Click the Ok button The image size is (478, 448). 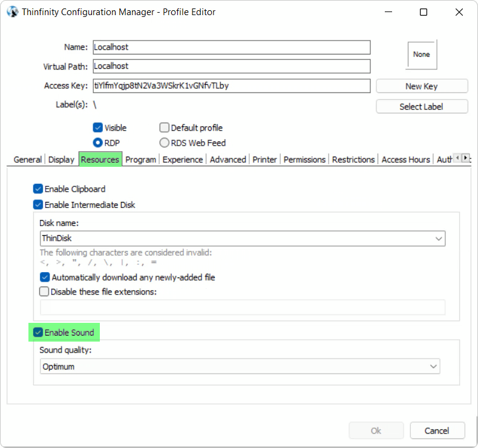(376, 430)
